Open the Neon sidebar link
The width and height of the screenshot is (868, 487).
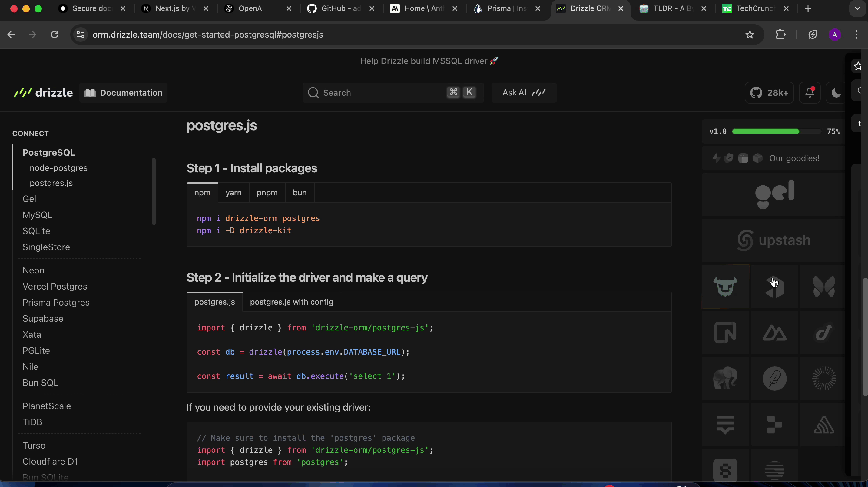pyautogui.click(x=33, y=270)
